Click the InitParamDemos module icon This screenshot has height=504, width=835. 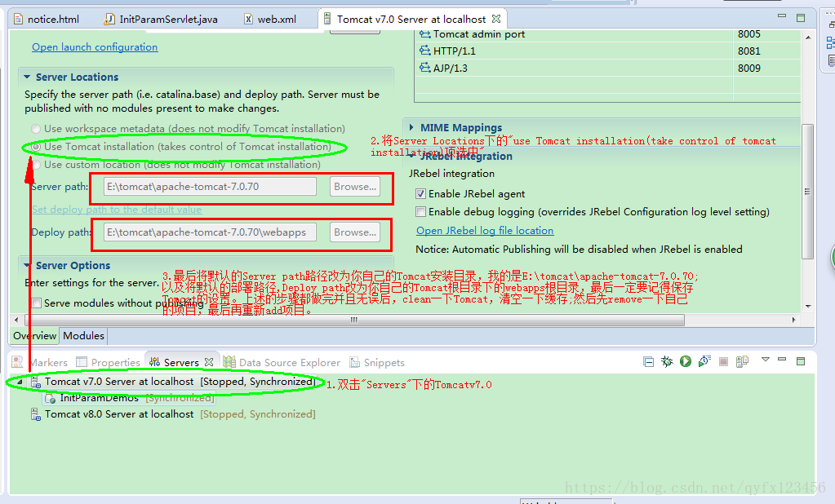point(51,398)
